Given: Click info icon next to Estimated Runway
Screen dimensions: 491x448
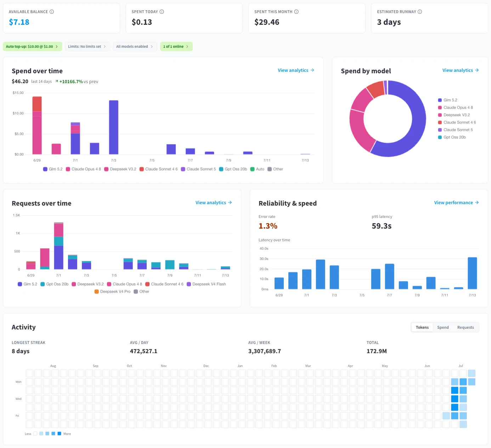Looking at the screenshot, I should (420, 12).
